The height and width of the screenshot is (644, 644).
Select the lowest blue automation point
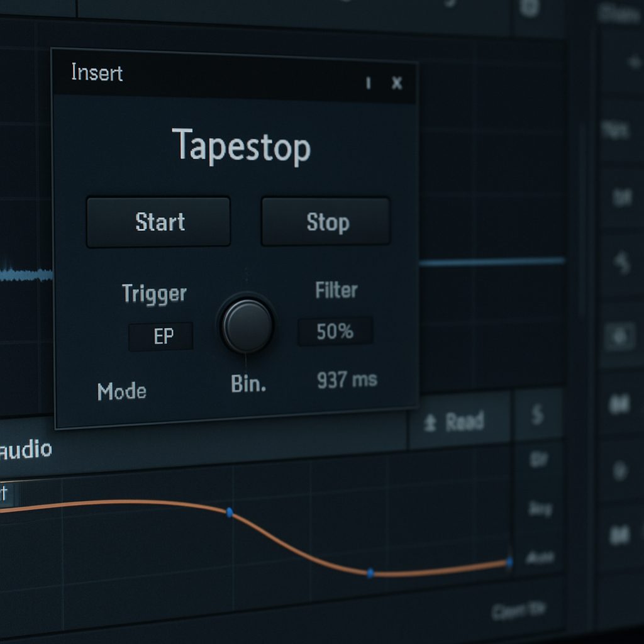point(370,573)
